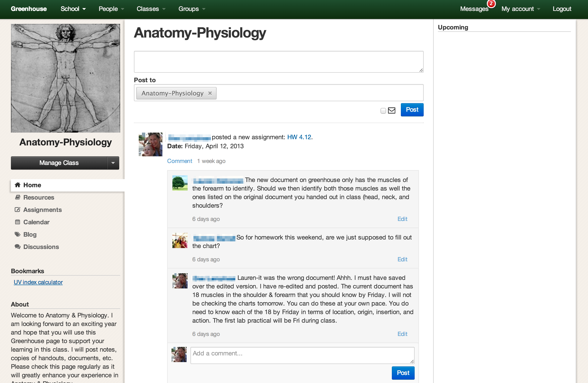Click the Home sidebar house icon
Image resolution: width=588 pixels, height=383 pixels.
coord(17,185)
